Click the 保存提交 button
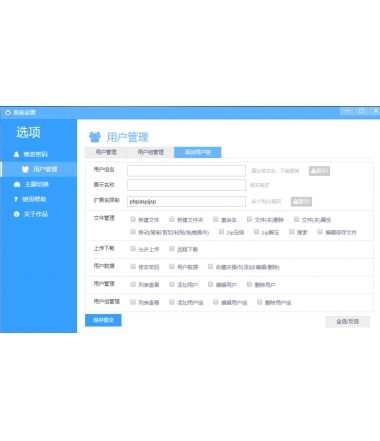Screen dimensions: 380x441 (103, 320)
